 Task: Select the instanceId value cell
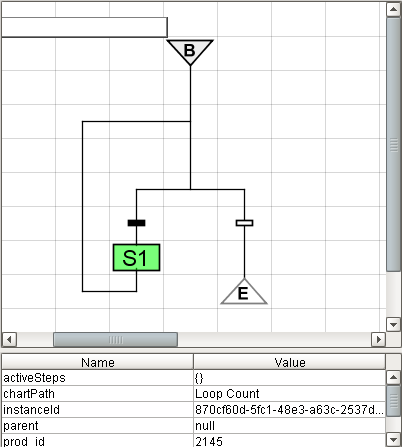point(290,410)
